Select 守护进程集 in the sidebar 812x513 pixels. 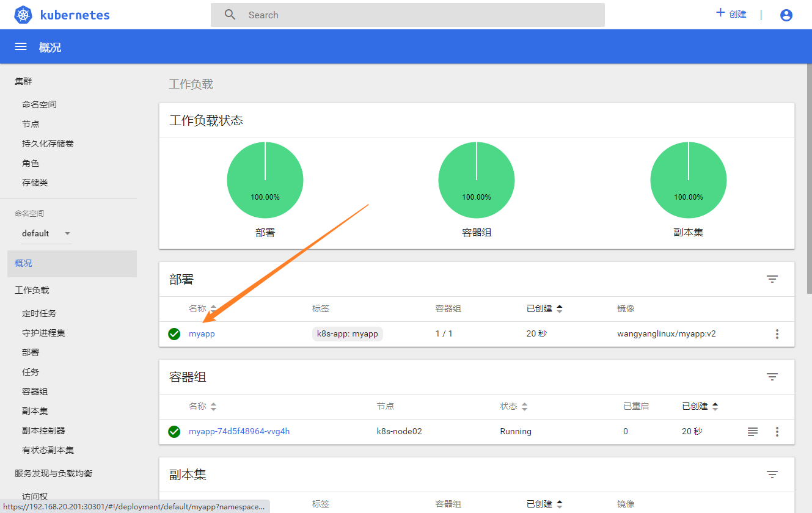tap(43, 333)
